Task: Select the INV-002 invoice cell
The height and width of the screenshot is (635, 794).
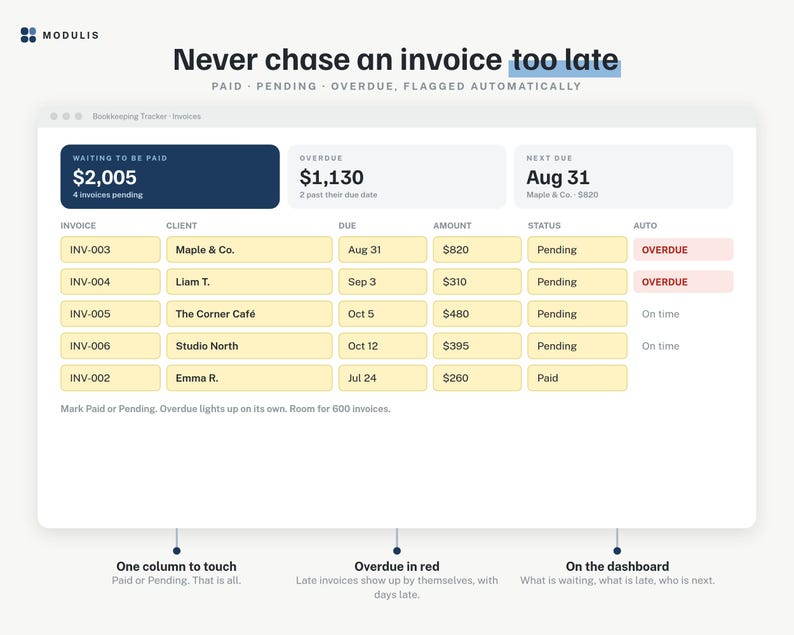Action: pos(110,378)
